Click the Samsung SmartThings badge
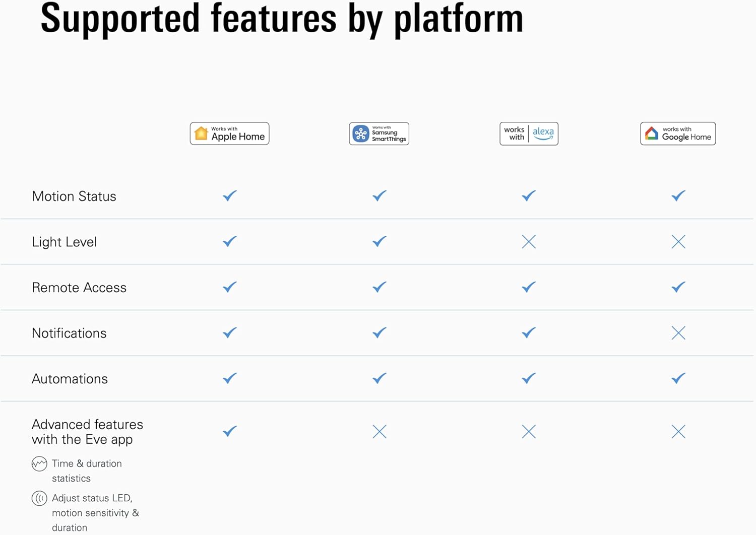The height and width of the screenshot is (535, 756). [x=379, y=133]
